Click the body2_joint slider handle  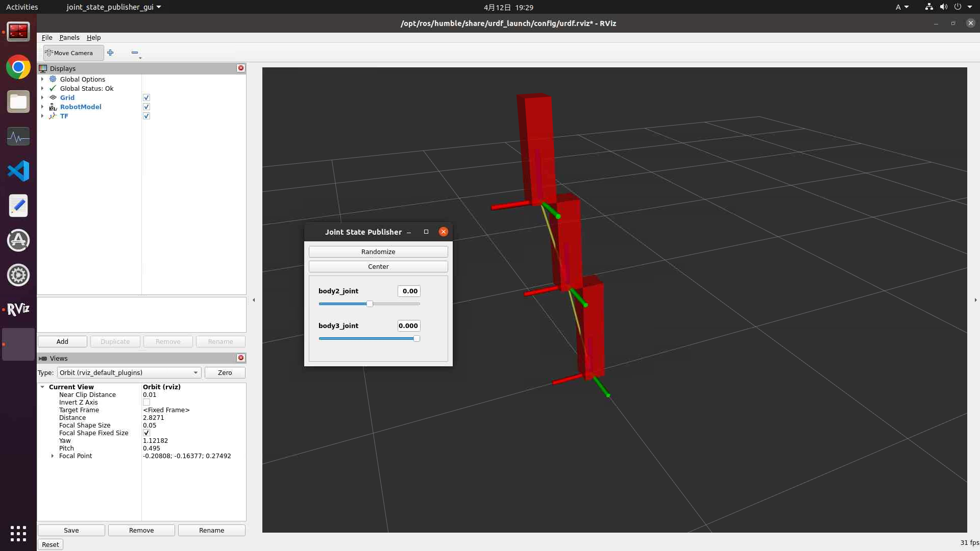370,304
